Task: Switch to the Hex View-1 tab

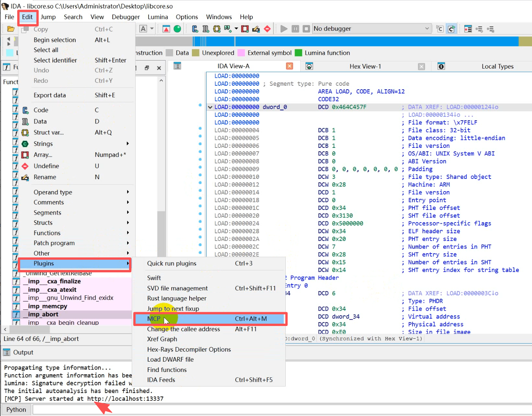Action: pos(365,66)
